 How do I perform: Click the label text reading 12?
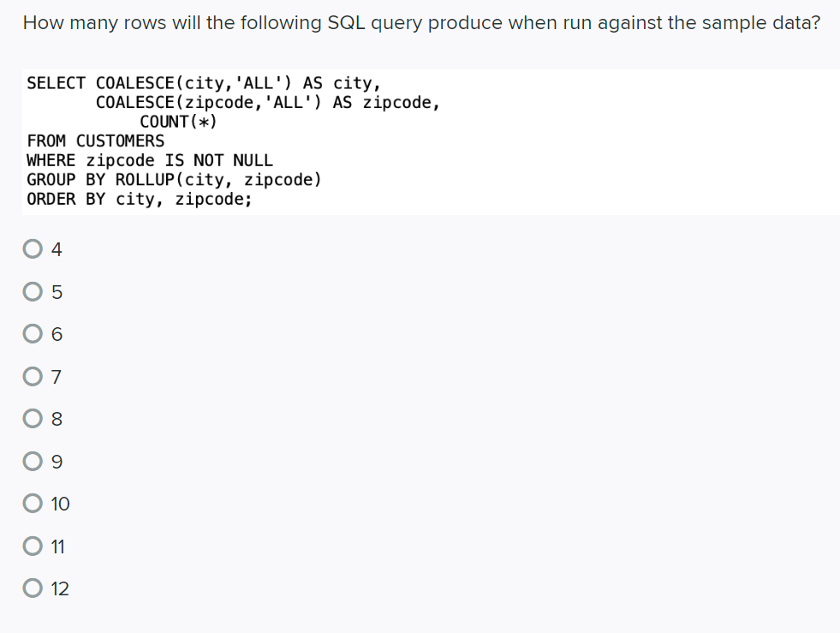click(x=59, y=588)
